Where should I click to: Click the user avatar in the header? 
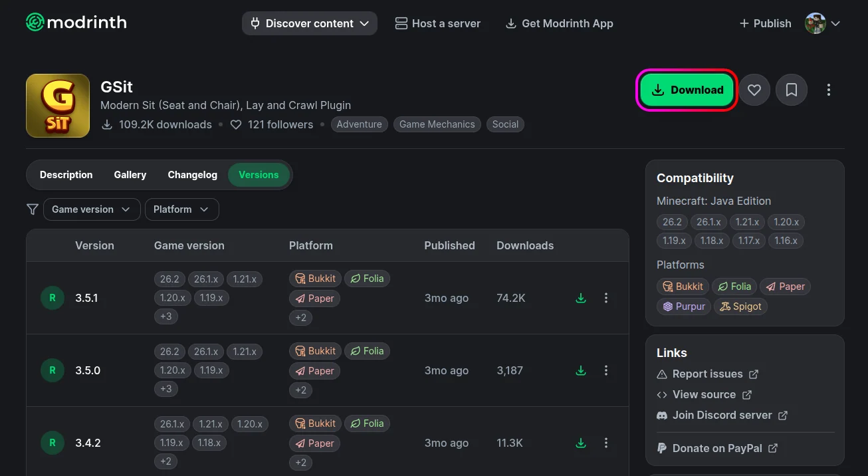[815, 23]
